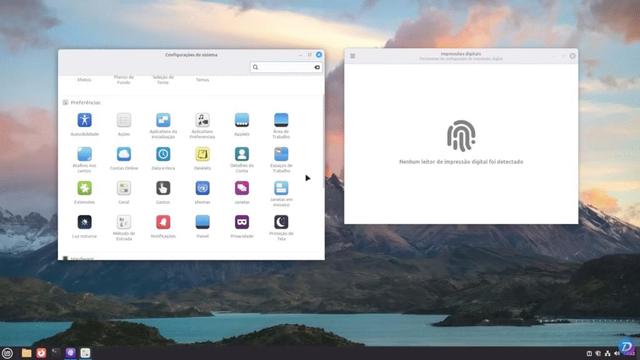Open the Extensões module
The width and height of the screenshot is (640, 360).
click(84, 193)
